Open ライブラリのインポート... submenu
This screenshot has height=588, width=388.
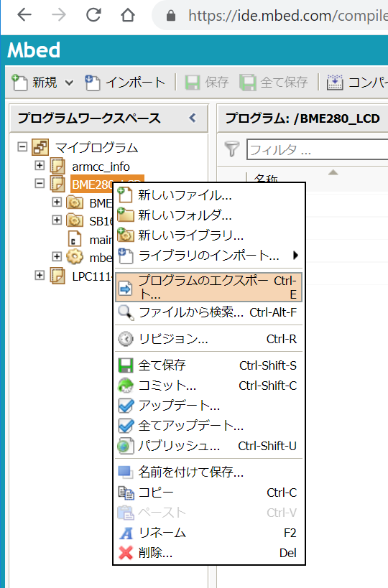pos(208,256)
